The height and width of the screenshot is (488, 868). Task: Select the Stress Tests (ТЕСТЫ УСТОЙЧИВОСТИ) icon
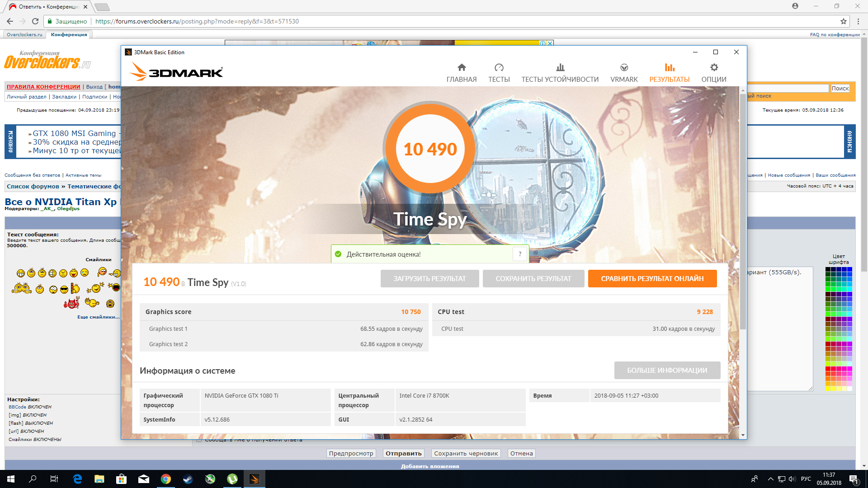pos(560,68)
